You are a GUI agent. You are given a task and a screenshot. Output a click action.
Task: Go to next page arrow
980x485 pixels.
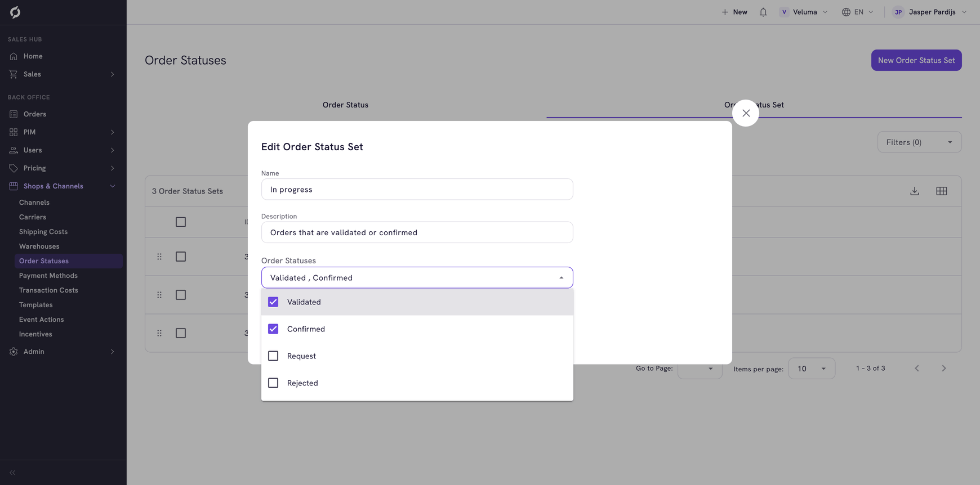pos(944,369)
